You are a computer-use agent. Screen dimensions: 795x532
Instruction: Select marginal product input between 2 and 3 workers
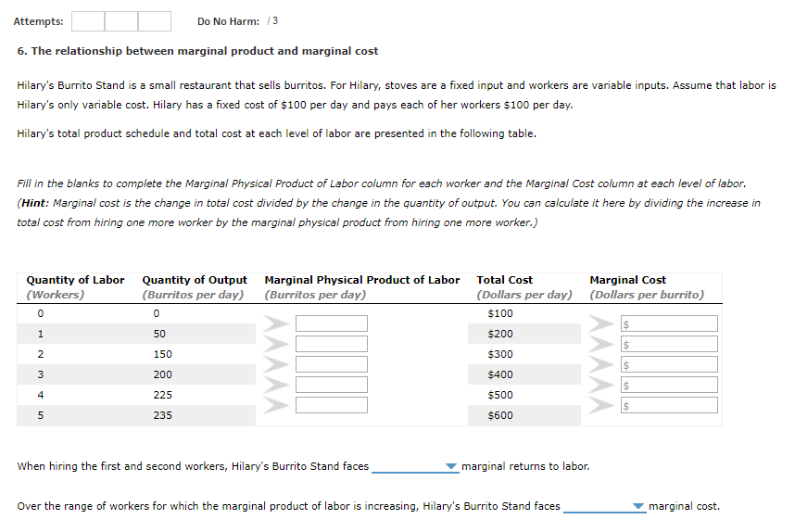click(332, 364)
